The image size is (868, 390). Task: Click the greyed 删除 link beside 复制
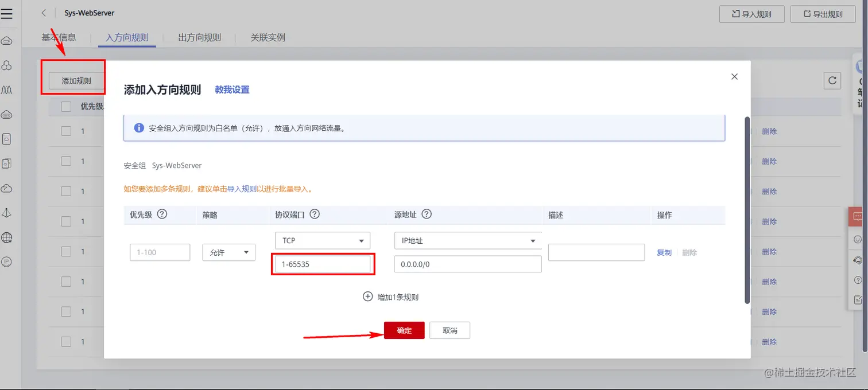[x=689, y=252]
